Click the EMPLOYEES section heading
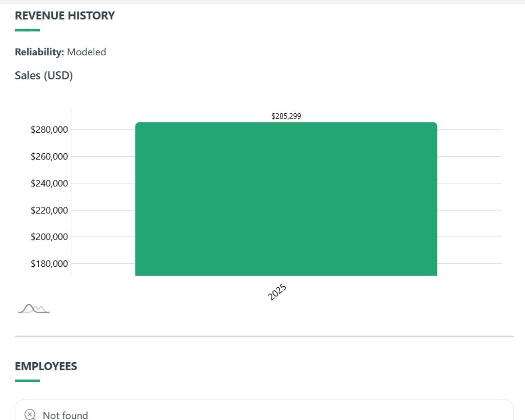 pyautogui.click(x=46, y=366)
